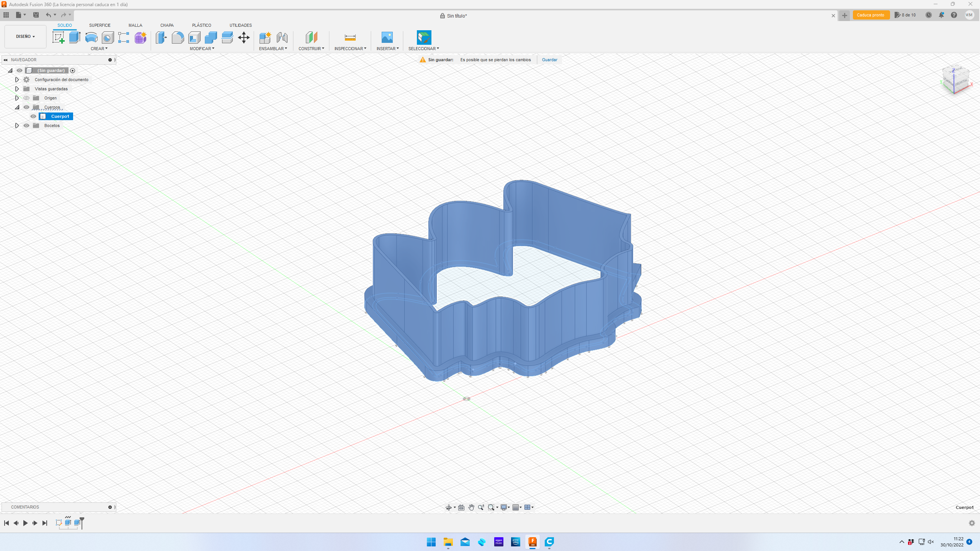Open the DISEÑO workspace dropdown
The width and height of the screenshot is (980, 551).
[x=25, y=37]
